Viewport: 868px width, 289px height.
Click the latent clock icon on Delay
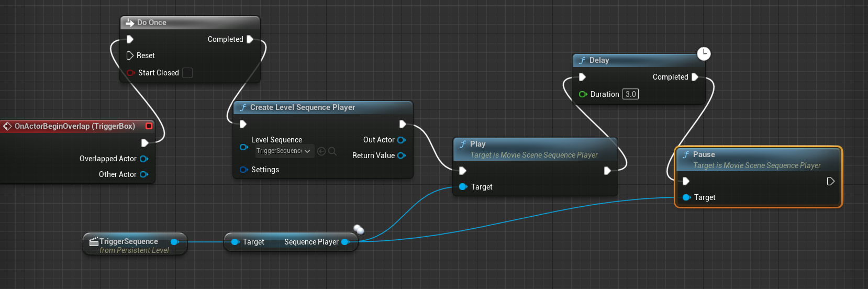pos(704,53)
